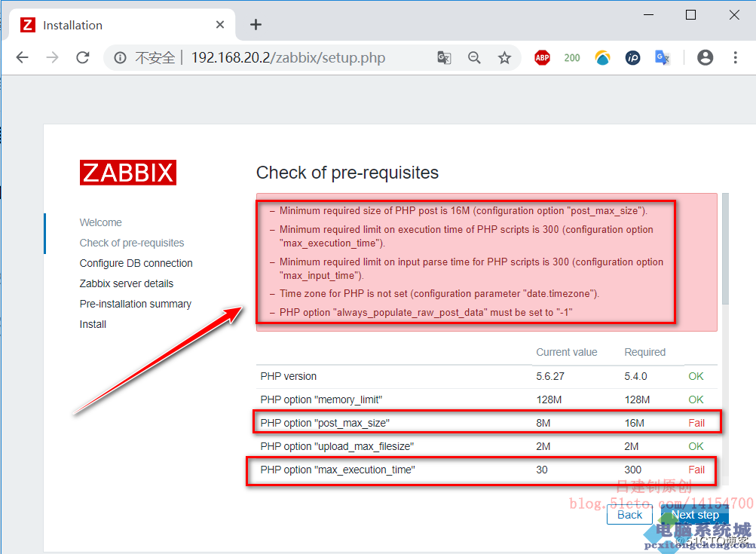Click the pre-requisites list scrollbar
The width and height of the screenshot is (756, 554).
tap(725, 249)
